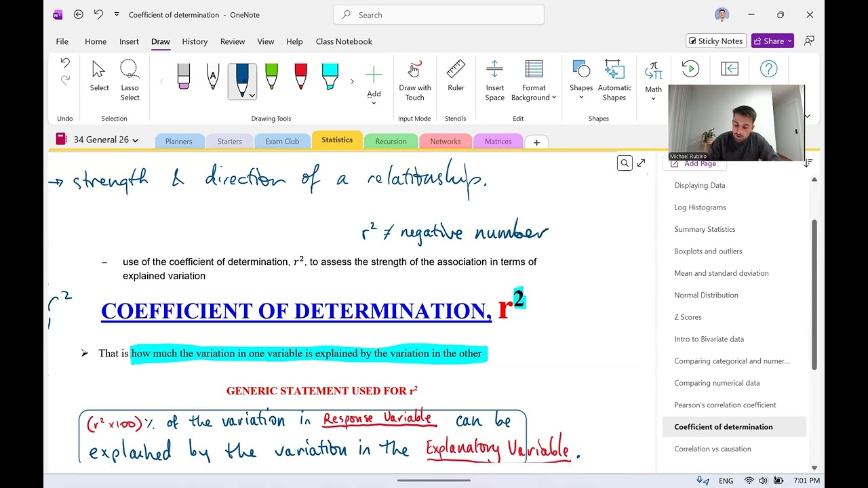Click the title bar Undo icon
This screenshot has height=488, width=868.
coord(98,14)
